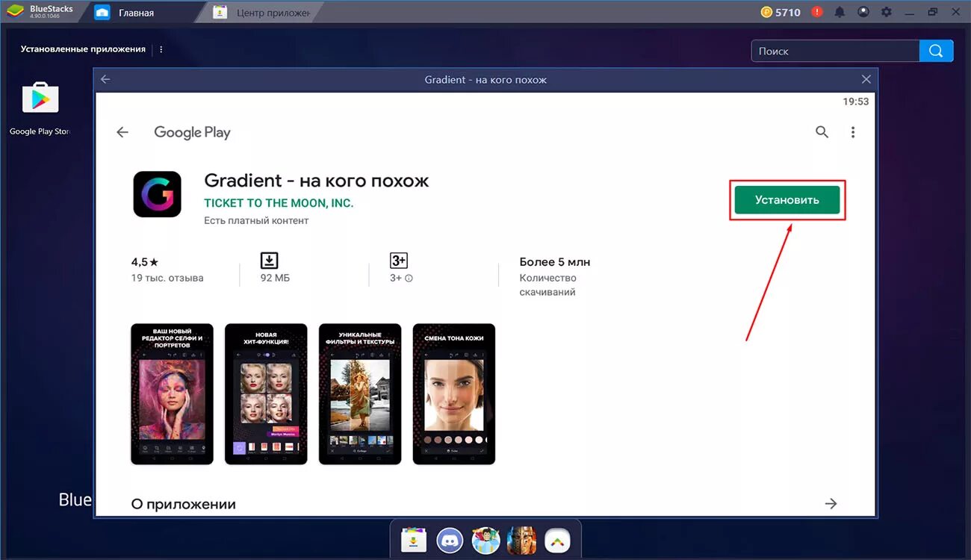Image resolution: width=971 pixels, height=560 pixels.
Task: Open installed apps three-dot menu
Action: [161, 49]
